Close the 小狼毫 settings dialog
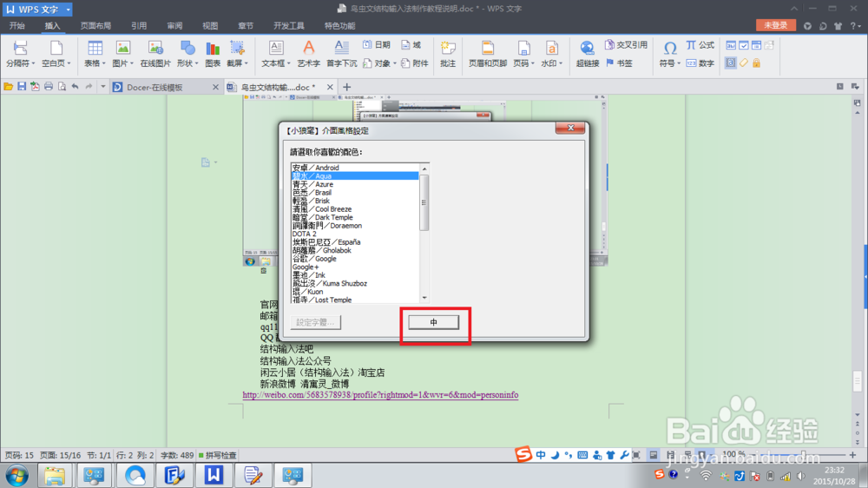The image size is (868, 488). click(570, 128)
